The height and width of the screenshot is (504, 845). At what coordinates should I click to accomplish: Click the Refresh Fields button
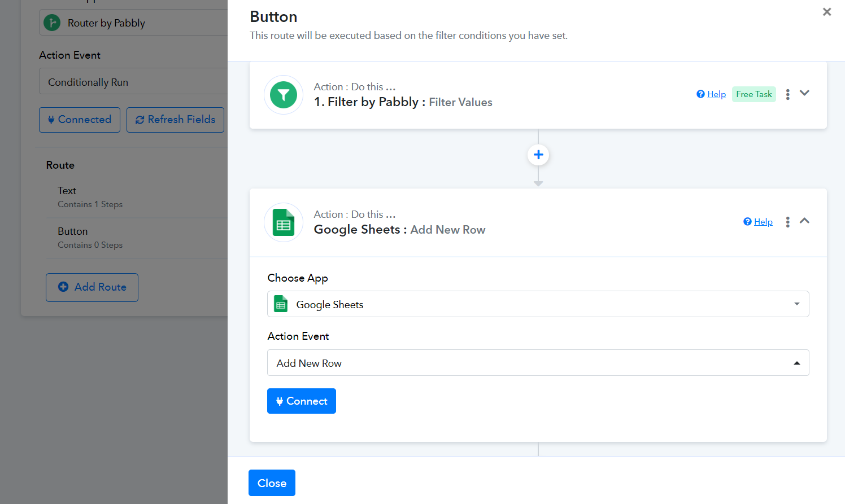[176, 120]
